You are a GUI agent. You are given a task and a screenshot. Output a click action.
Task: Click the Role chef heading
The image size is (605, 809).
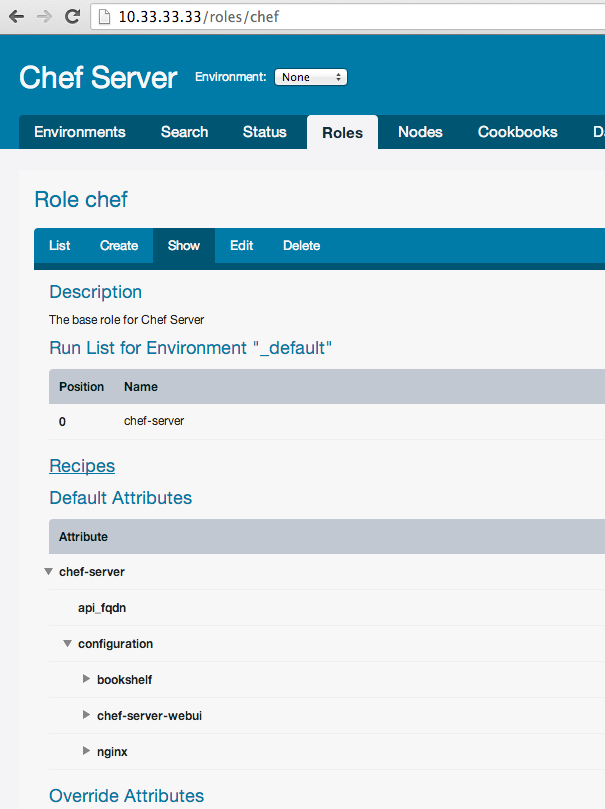click(x=81, y=200)
